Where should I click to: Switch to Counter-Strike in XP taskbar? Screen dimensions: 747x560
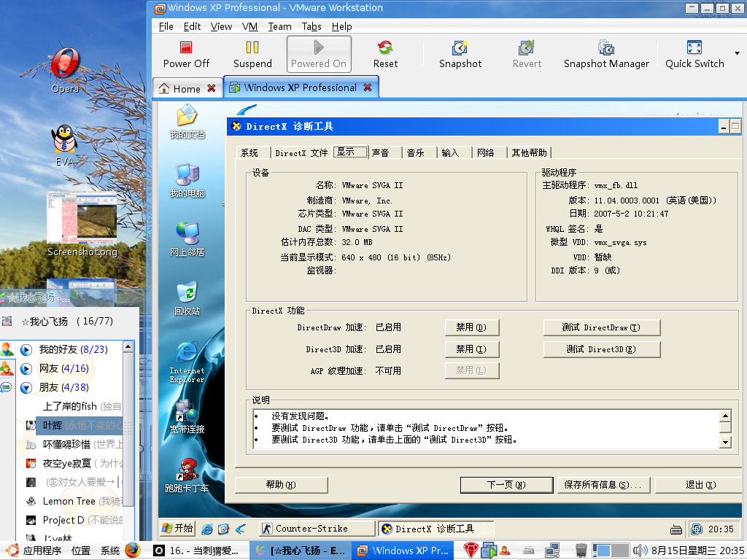click(317, 529)
